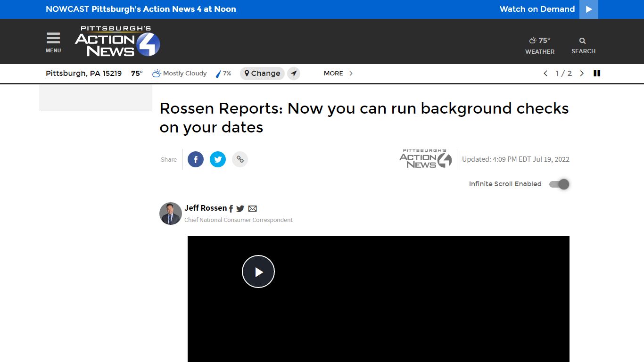
Task: Share article on Facebook
Action: click(x=196, y=159)
